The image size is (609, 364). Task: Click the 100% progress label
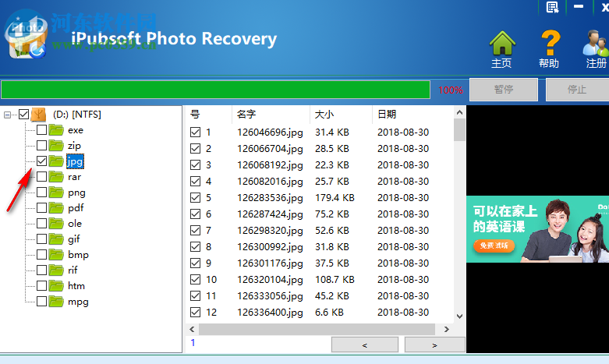(x=451, y=90)
